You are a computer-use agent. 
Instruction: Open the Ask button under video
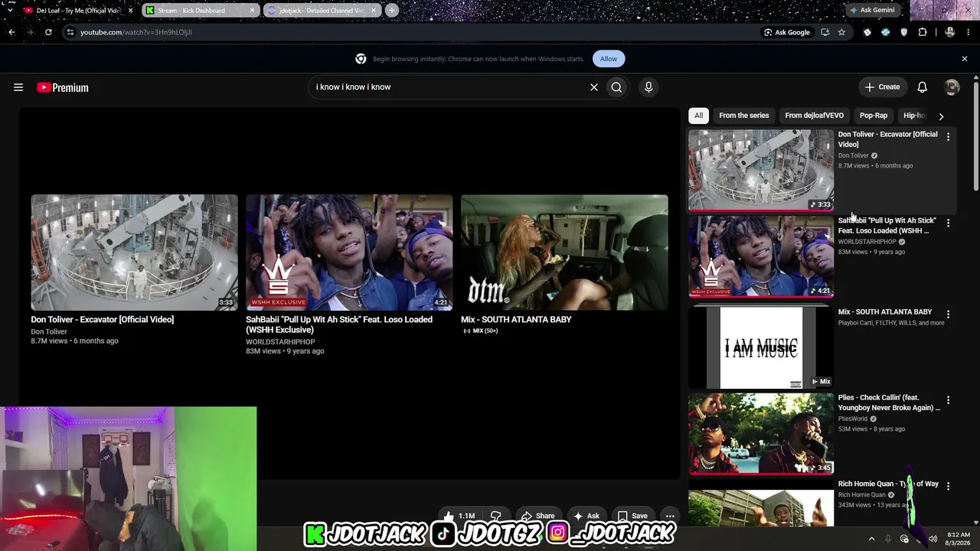586,516
